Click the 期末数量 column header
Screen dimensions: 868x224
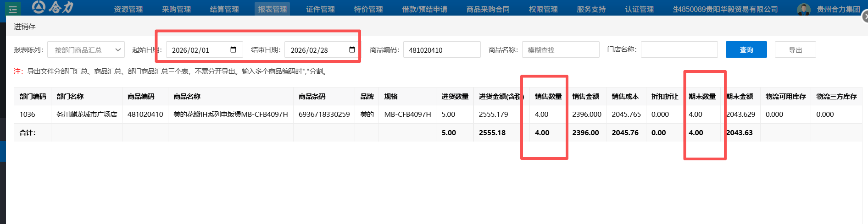click(x=702, y=97)
